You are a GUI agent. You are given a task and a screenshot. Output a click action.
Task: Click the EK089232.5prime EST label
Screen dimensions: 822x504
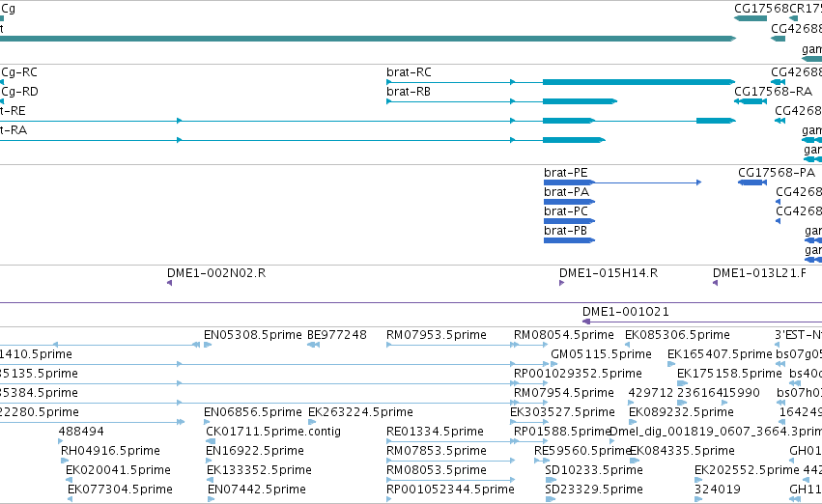coord(681,412)
